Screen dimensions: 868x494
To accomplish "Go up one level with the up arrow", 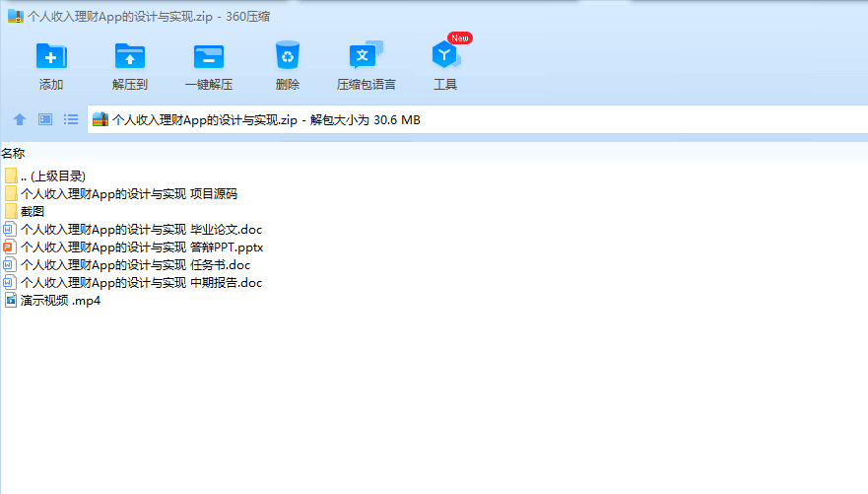I will pos(20,119).
